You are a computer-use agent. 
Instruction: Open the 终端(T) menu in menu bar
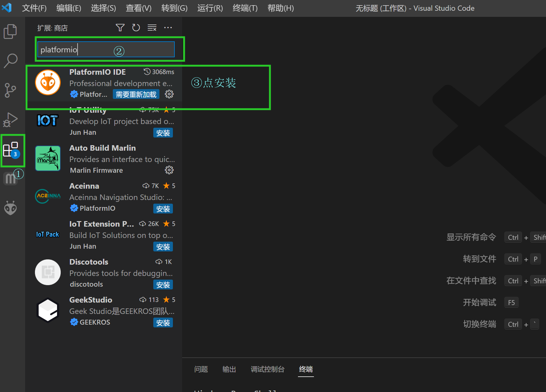245,8
